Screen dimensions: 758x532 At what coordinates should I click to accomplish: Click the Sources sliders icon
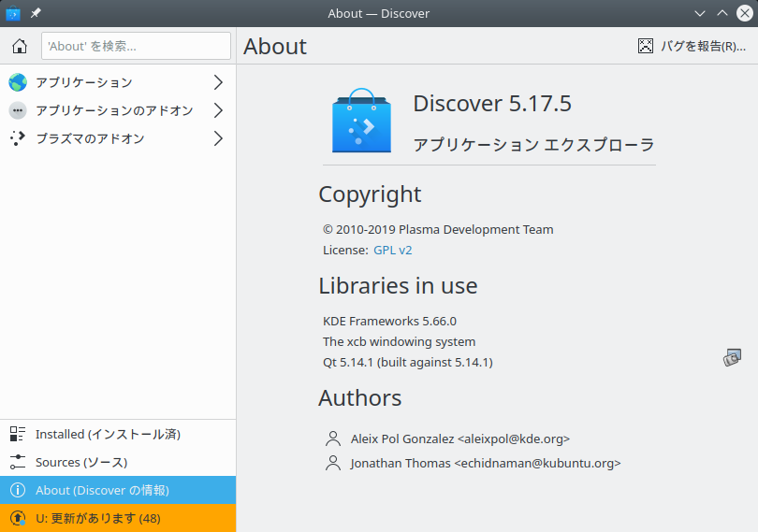pyautogui.click(x=18, y=462)
